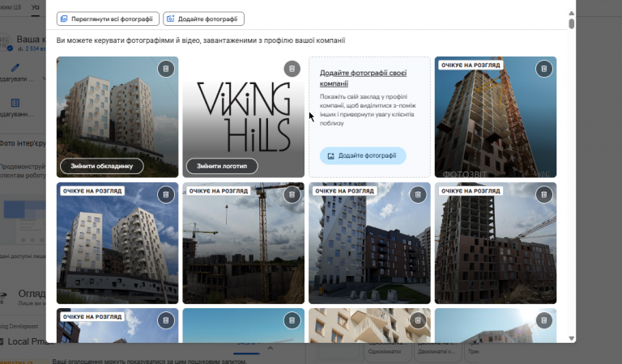This screenshot has height=364, width=622.
Task: Delete the unfinished brick building photo
Action: click(x=544, y=195)
